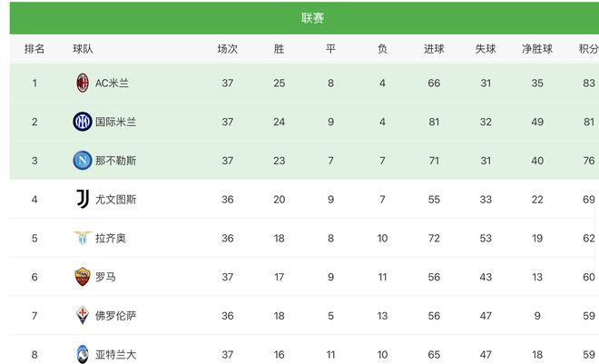The height and width of the screenshot is (364, 599).
Task: Click the 场次 column header
Action: click(228, 49)
